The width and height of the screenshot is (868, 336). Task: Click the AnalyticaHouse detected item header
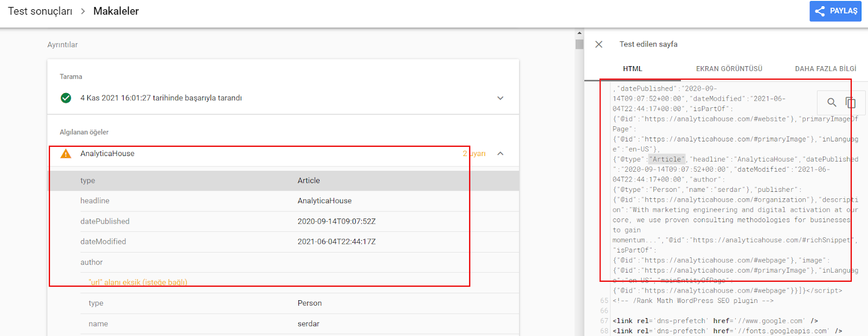(x=283, y=154)
